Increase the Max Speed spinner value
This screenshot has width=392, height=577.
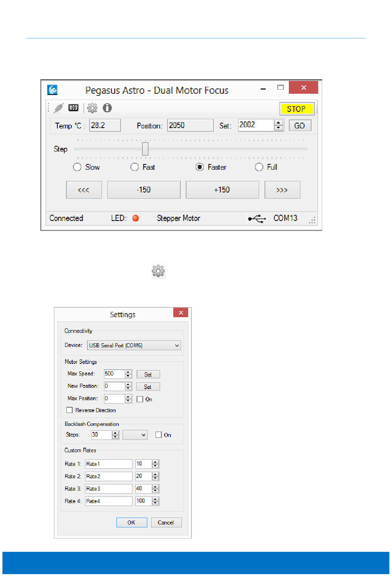[x=128, y=372]
